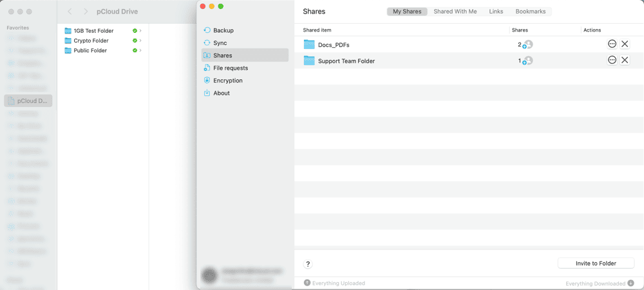Expand the Public Folder chevron
Image resolution: width=644 pixels, height=290 pixels.
[140, 50]
